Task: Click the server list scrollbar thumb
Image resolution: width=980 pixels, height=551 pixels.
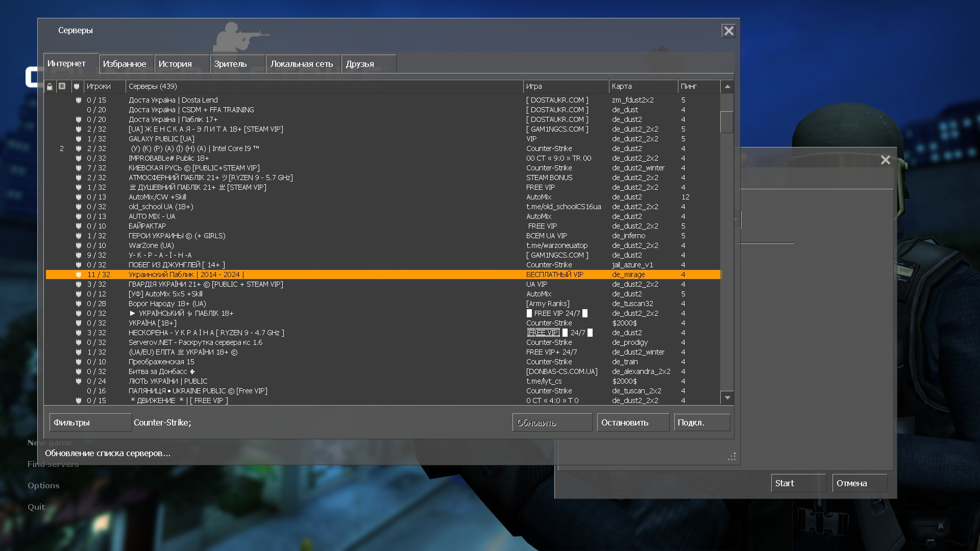Action: pos(727,122)
